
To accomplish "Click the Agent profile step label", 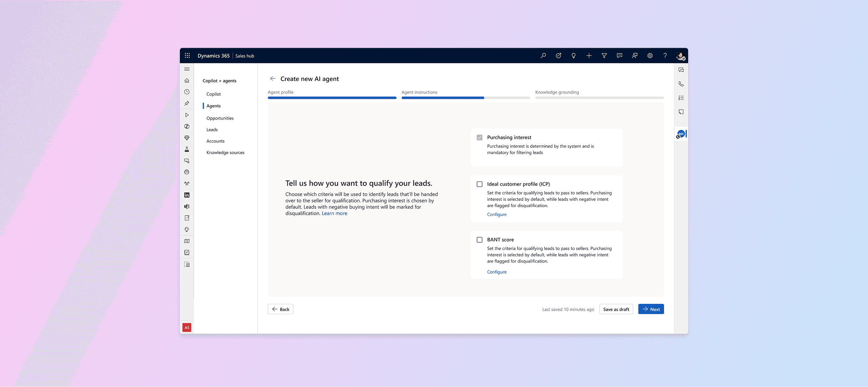I will [281, 92].
